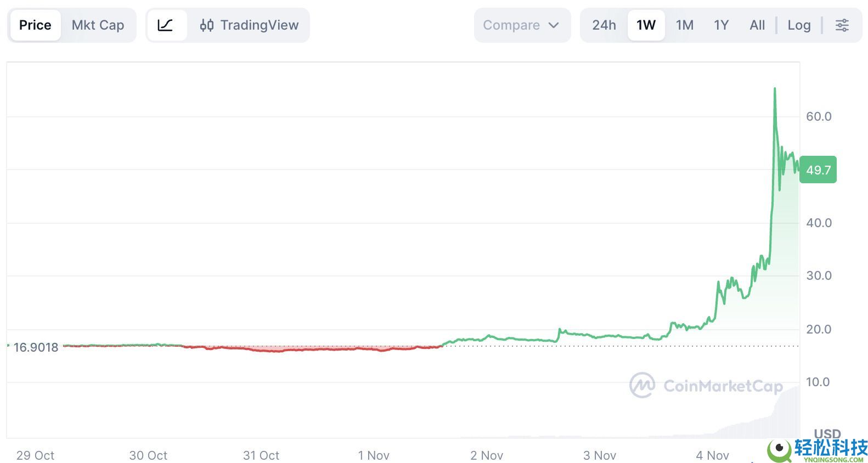The width and height of the screenshot is (868, 463).
Task: Enable logarithmic scale with Log
Action: 799,25
